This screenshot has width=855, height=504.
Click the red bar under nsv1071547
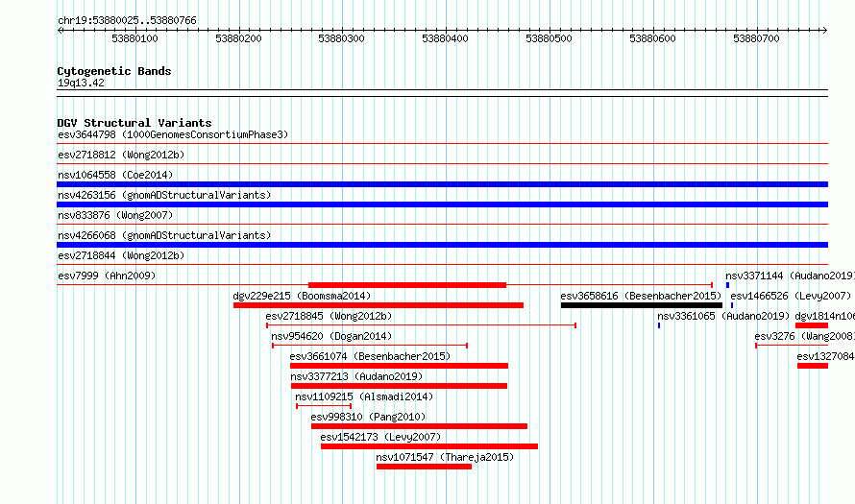pyautogui.click(x=424, y=467)
